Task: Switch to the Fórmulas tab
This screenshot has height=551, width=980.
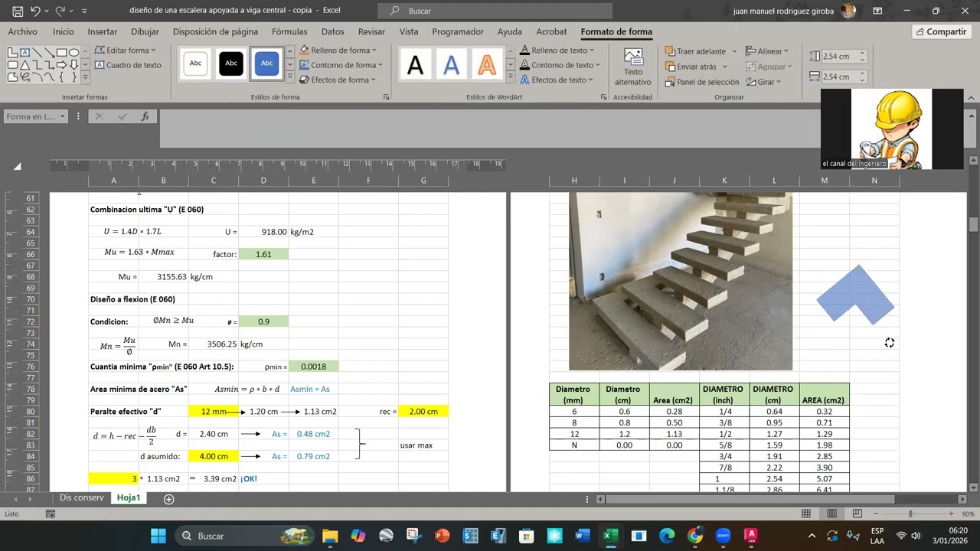Action: pyautogui.click(x=289, y=31)
